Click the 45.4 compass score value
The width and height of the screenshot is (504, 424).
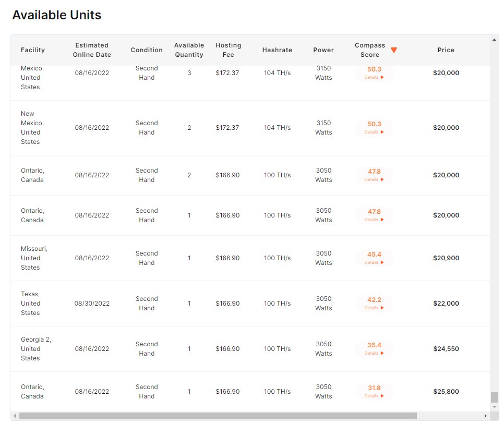point(374,254)
